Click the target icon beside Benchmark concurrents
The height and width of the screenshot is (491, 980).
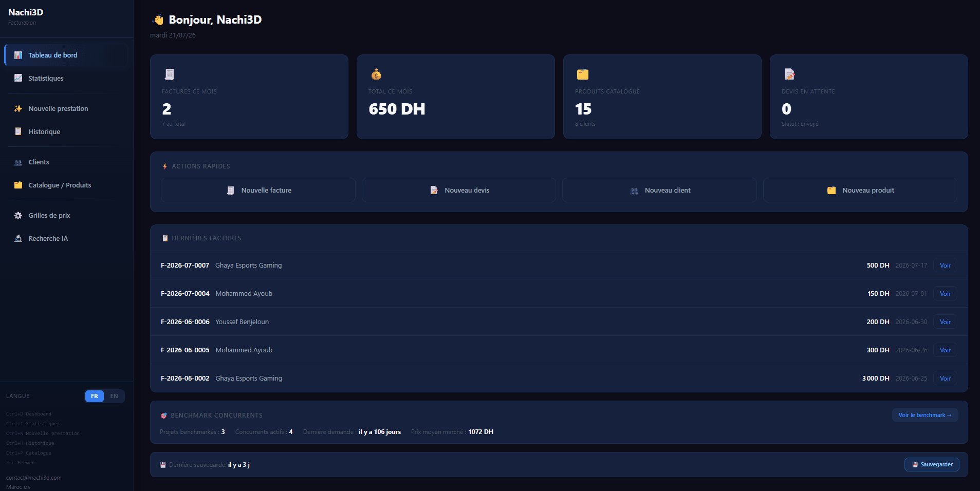164,416
